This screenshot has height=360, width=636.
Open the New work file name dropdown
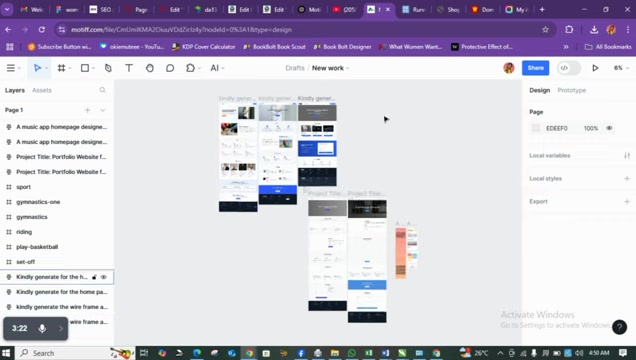click(x=330, y=68)
